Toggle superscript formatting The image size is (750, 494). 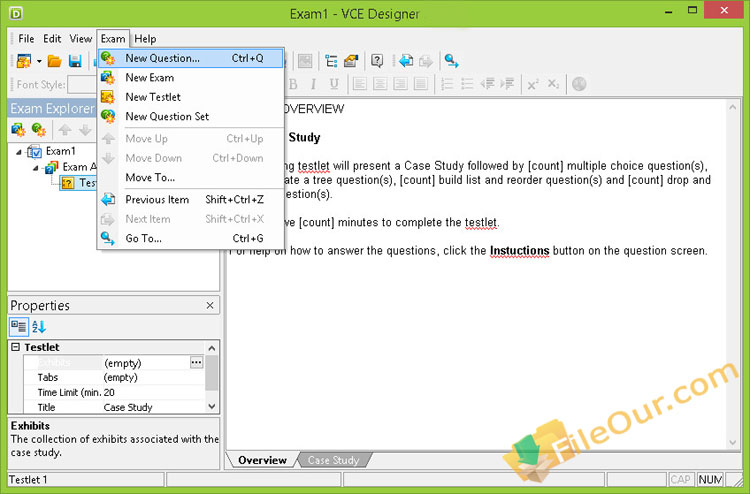point(532,84)
